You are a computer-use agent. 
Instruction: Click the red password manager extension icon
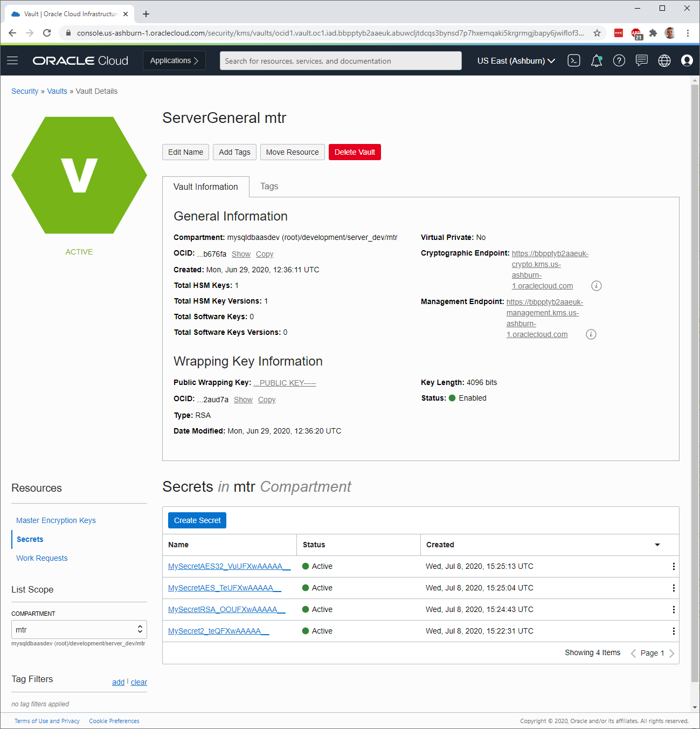click(x=619, y=33)
